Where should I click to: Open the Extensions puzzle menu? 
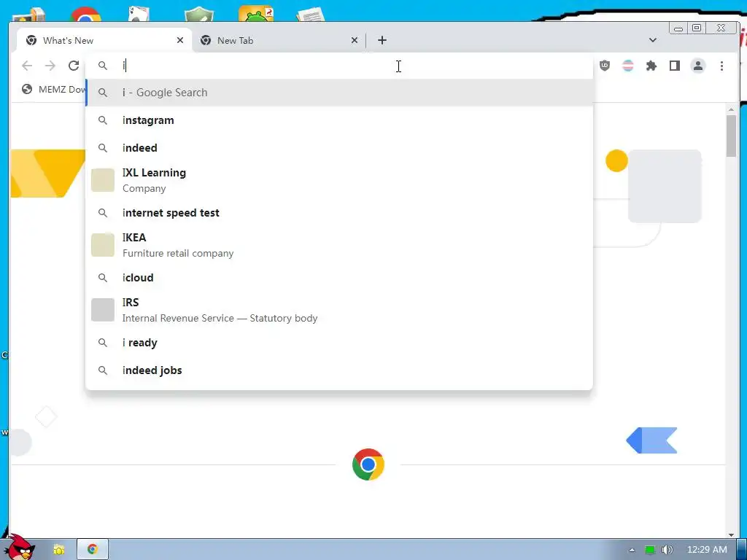[x=651, y=66]
